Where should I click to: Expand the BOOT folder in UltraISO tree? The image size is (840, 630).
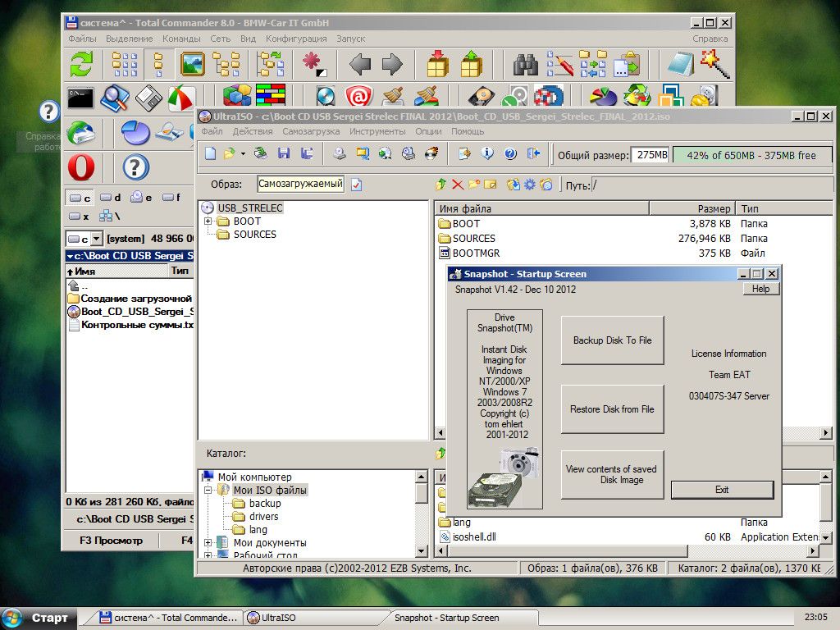208,221
